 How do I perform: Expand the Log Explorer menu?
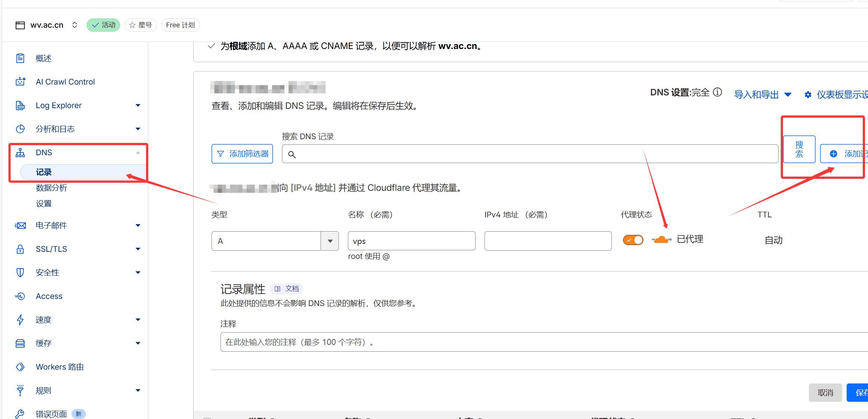pos(138,105)
